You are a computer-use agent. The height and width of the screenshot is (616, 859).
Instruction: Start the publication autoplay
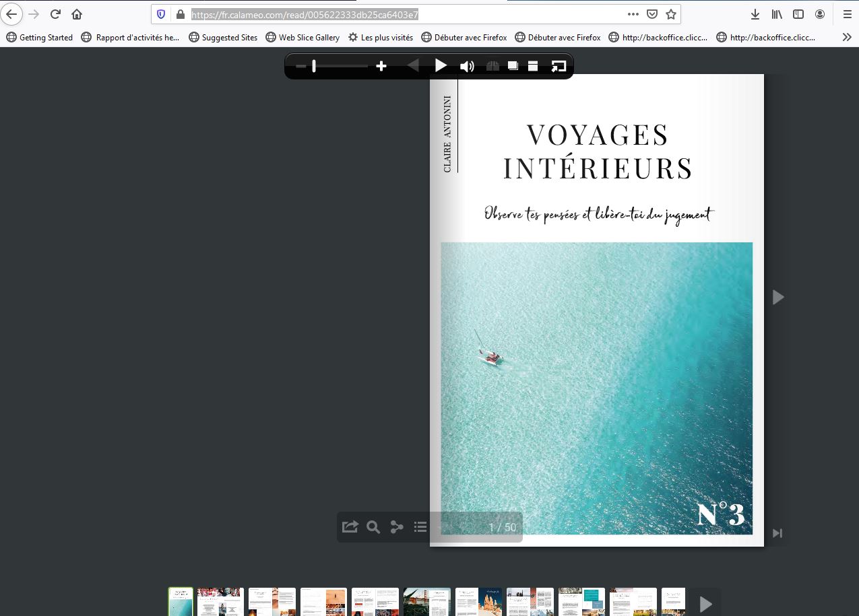441,65
